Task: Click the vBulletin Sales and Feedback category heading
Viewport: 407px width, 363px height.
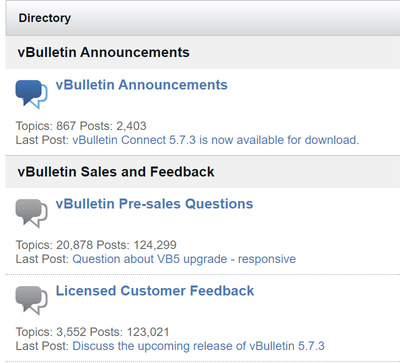Action: [116, 172]
